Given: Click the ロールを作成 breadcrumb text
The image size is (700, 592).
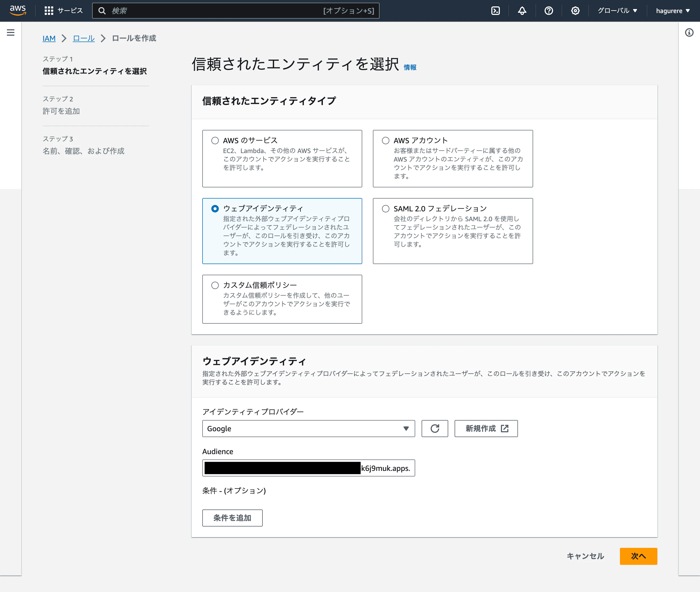Looking at the screenshot, I should pos(134,38).
